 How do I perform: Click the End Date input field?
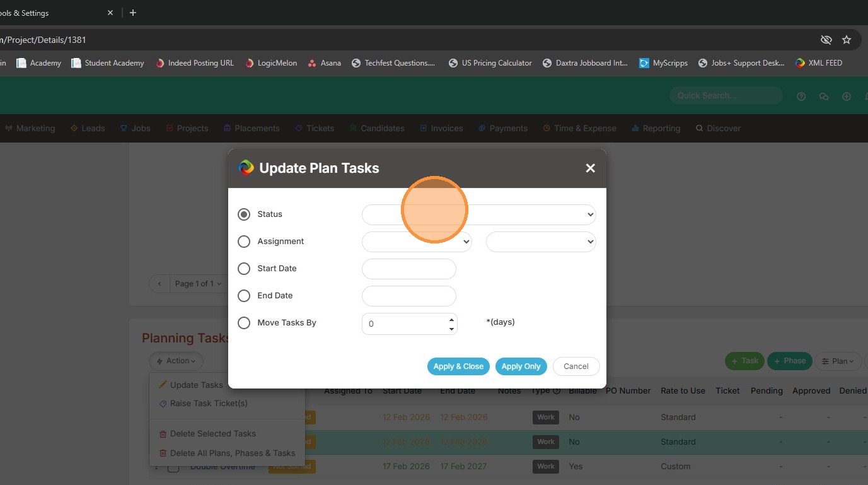click(408, 296)
